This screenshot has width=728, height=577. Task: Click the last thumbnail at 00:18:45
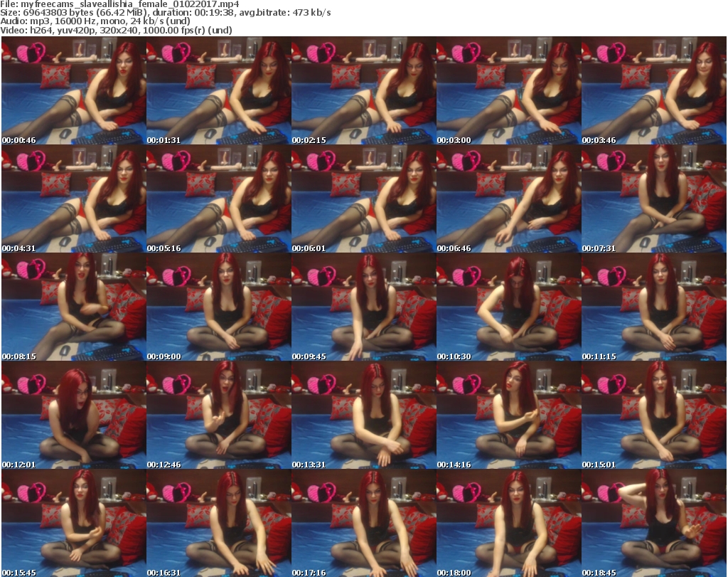pyautogui.click(x=654, y=523)
